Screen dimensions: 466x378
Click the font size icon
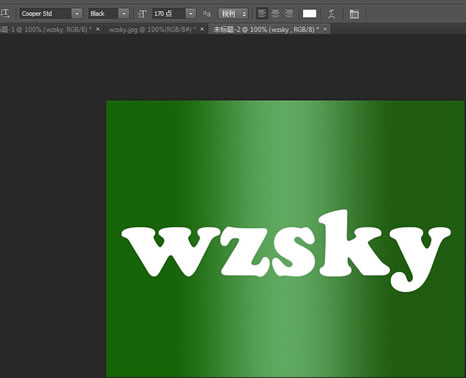[x=142, y=14]
